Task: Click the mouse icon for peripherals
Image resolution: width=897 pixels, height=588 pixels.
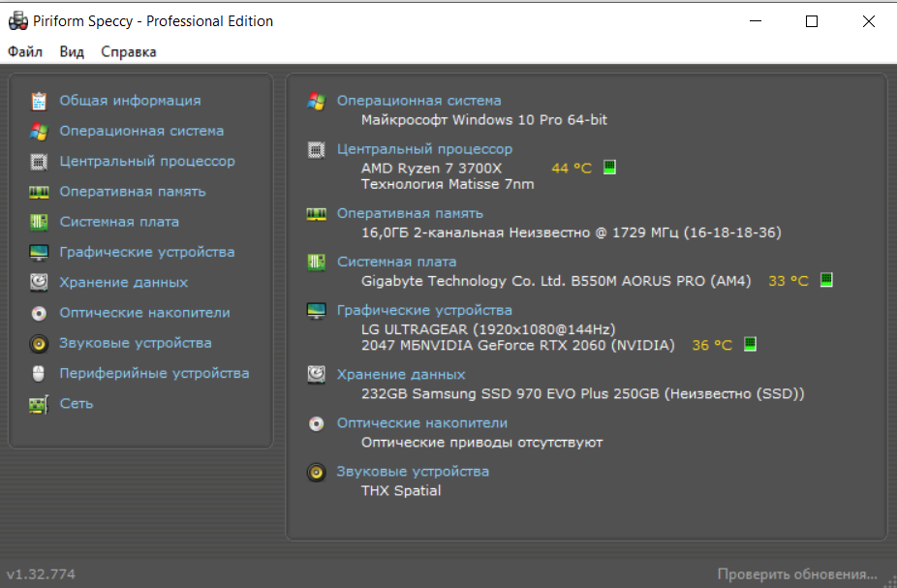Action: click(x=39, y=374)
